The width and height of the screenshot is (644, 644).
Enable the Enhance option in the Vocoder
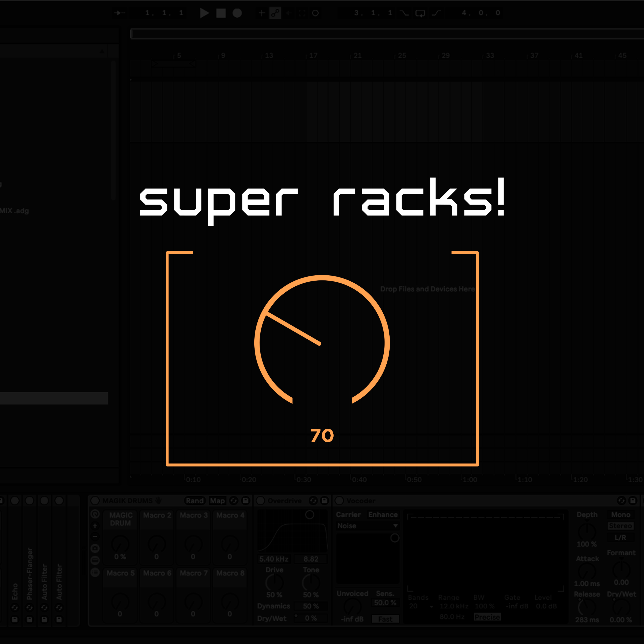coord(384,514)
